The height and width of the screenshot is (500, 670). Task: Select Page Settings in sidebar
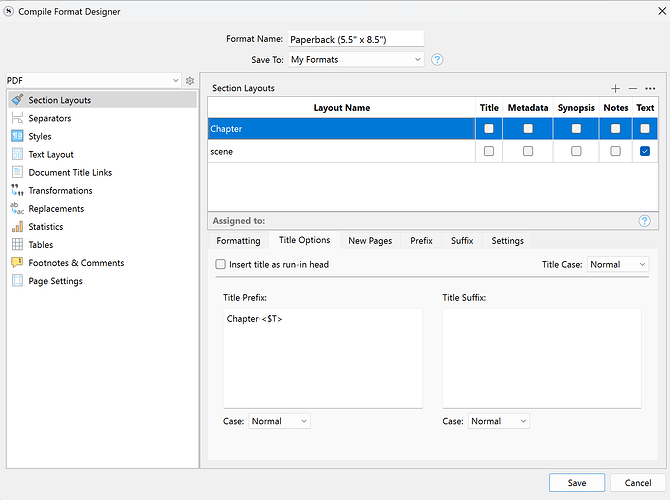click(x=103, y=281)
